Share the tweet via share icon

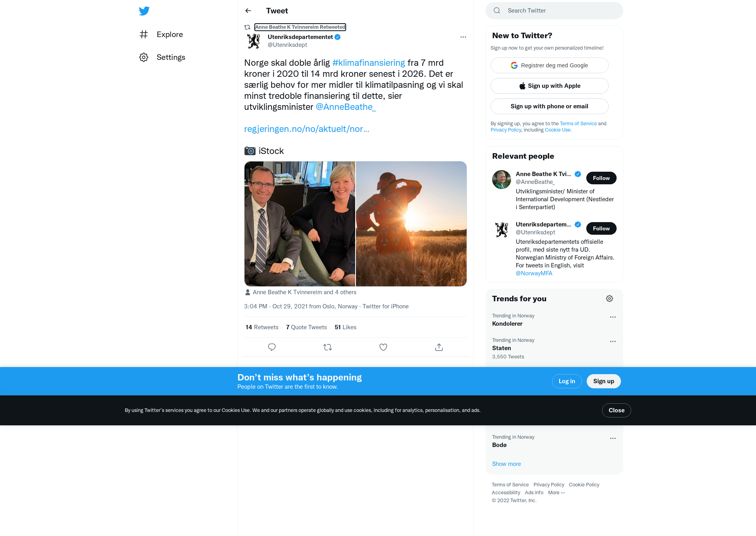click(x=439, y=347)
